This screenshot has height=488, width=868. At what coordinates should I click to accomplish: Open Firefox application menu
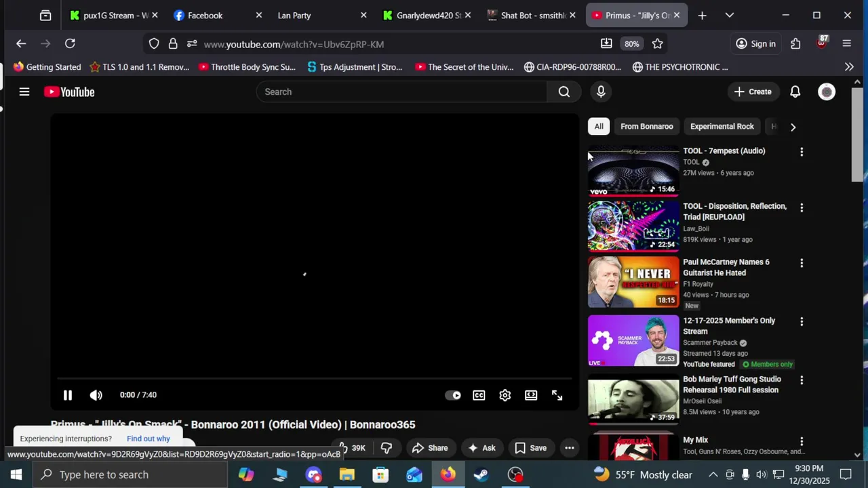pos(846,44)
